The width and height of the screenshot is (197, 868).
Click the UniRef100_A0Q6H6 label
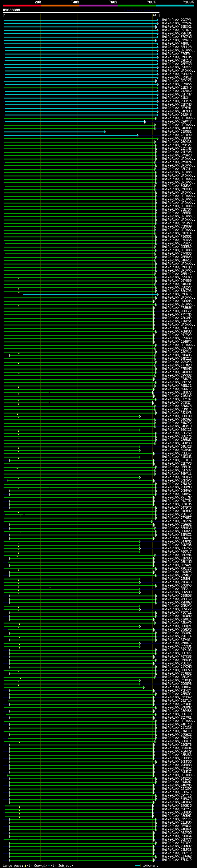tap(176, 301)
